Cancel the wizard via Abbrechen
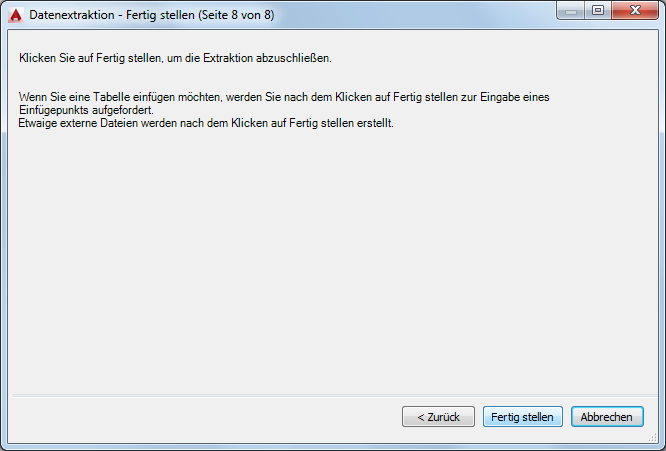Screen dimensions: 666x451 pos(607,417)
